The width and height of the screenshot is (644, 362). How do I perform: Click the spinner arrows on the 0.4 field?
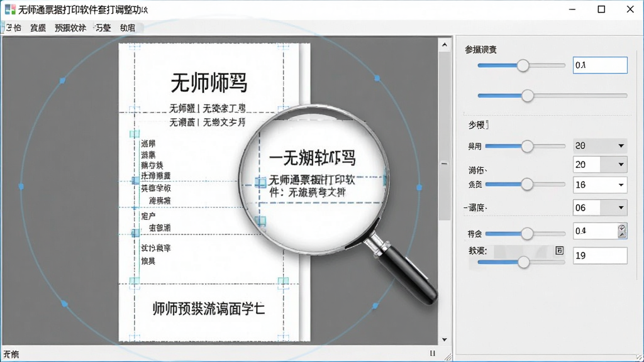[x=622, y=231]
